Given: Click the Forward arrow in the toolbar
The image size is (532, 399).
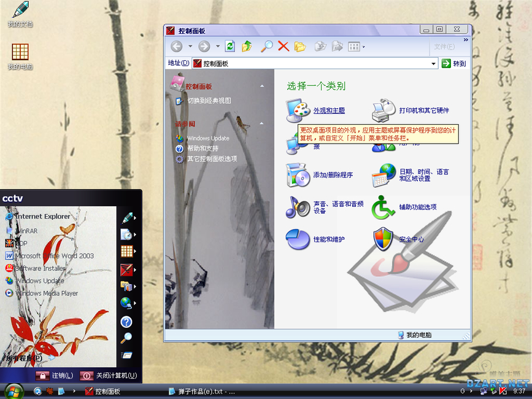Looking at the screenshot, I should point(204,47).
